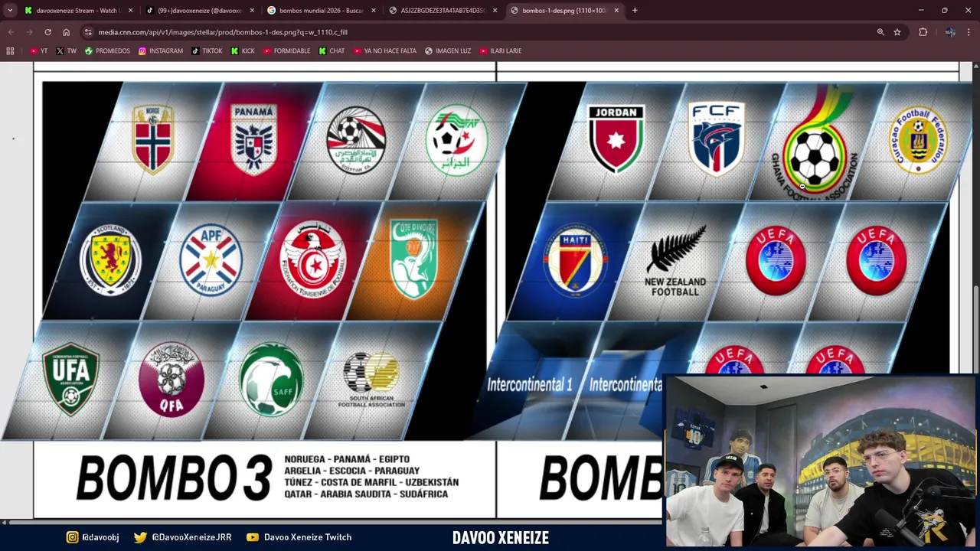Click the Haiti crest
Viewport: 980px width, 551px height.
(575, 259)
